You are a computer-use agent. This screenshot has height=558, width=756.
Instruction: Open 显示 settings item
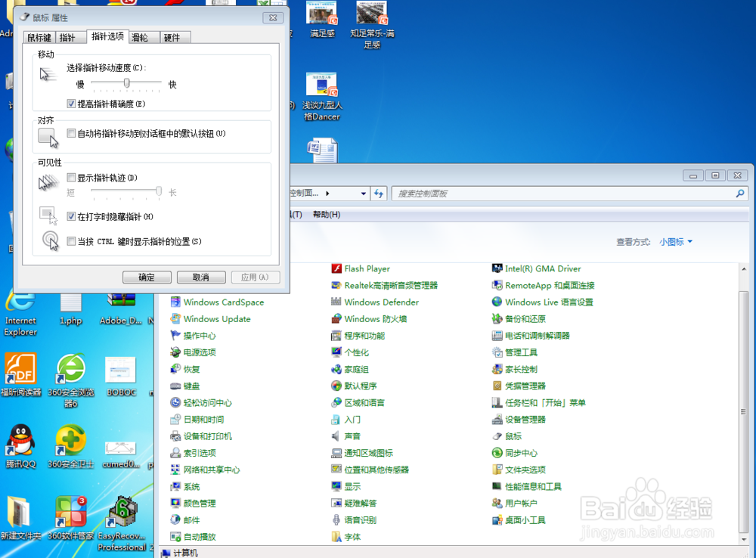pyautogui.click(x=345, y=487)
